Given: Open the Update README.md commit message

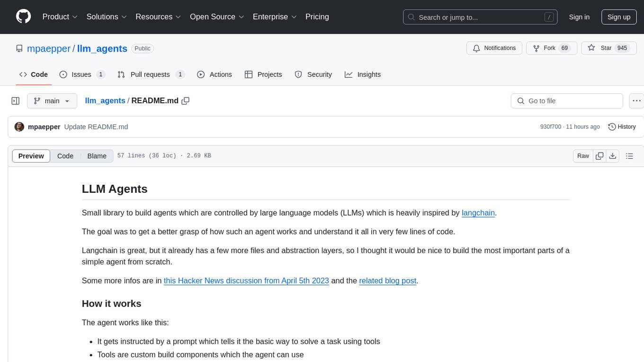Looking at the screenshot, I should click(96, 127).
